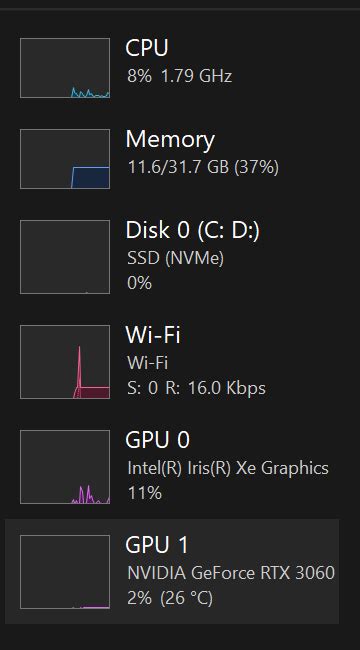
Task: Click the S: 0 R: 16.0 Kbps reading
Action: pos(197,388)
